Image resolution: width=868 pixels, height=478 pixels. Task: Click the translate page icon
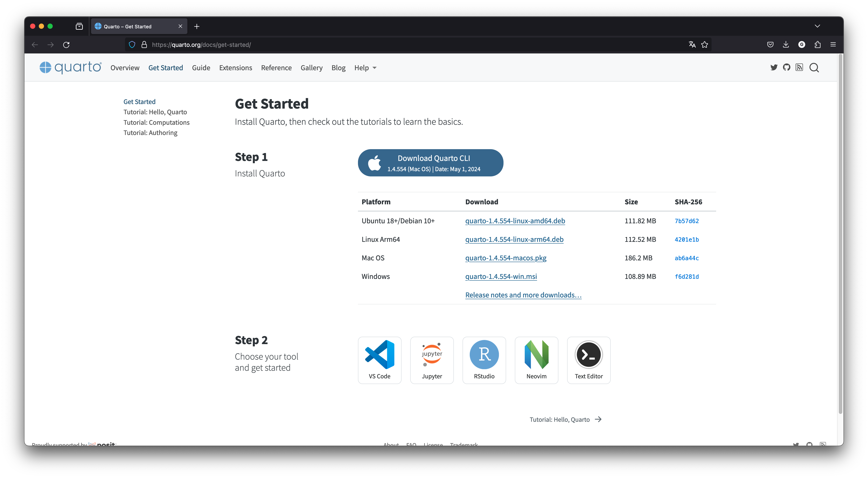coord(692,44)
